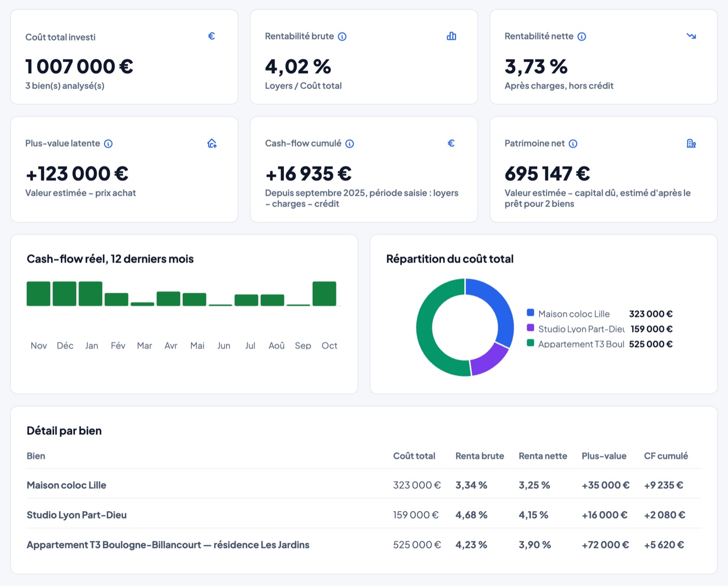This screenshot has width=728, height=586.
Task: Click the bar chart icon in Rentabilité brute card
Action: click(x=451, y=36)
